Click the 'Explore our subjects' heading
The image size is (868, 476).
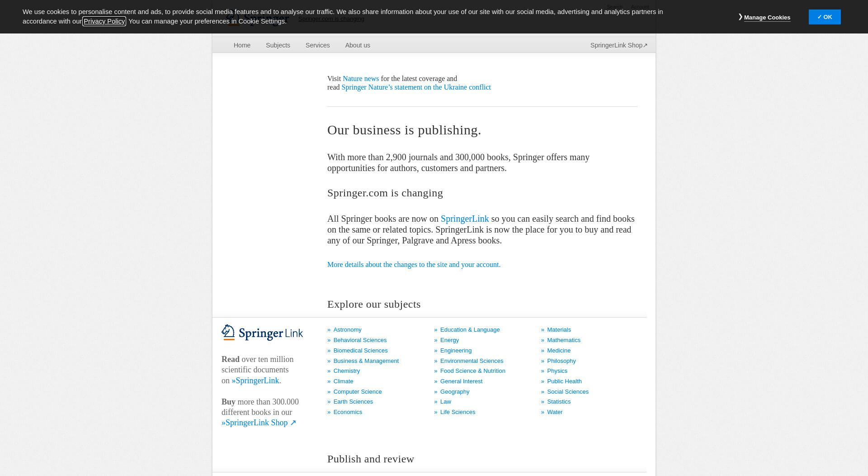374,305
